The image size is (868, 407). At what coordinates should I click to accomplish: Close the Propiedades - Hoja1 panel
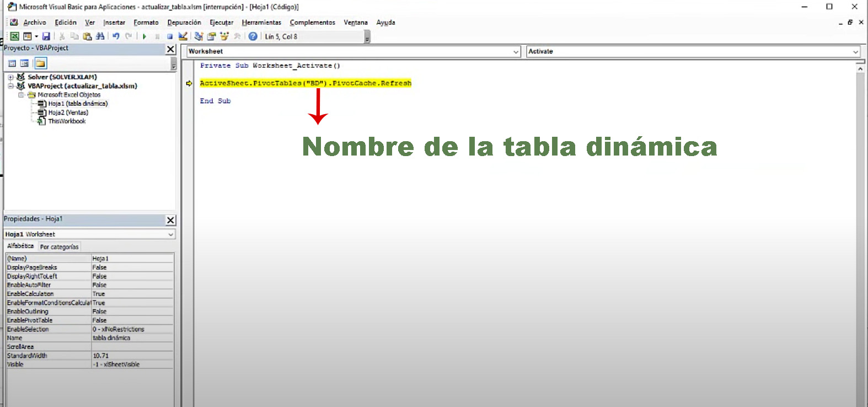click(x=170, y=220)
